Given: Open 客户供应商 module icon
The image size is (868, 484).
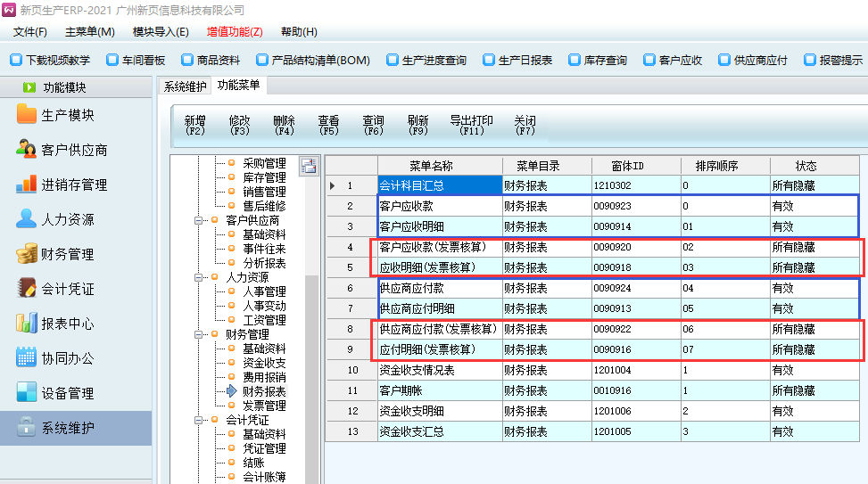Looking at the screenshot, I should pos(26,150).
